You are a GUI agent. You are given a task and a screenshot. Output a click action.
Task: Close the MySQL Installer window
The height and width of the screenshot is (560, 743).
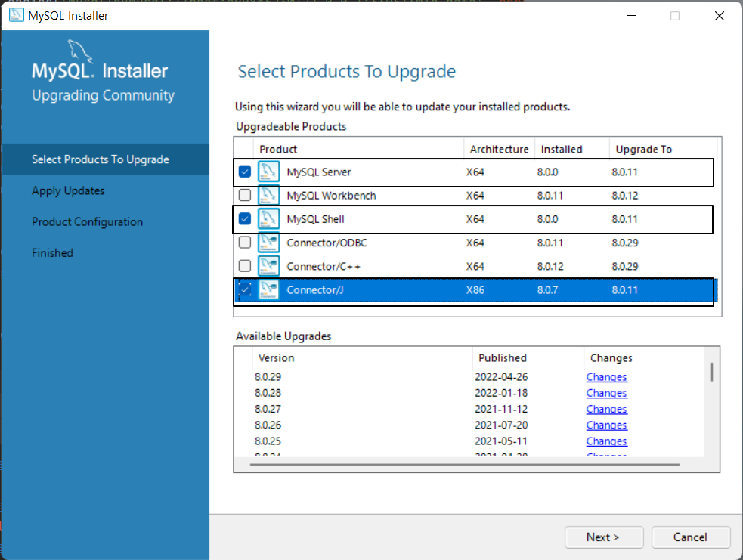[720, 16]
